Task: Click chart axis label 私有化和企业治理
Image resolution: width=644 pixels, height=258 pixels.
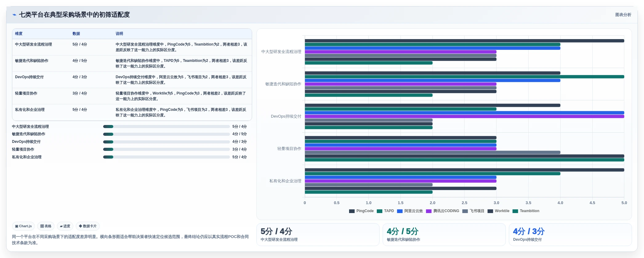Action: [x=285, y=181]
